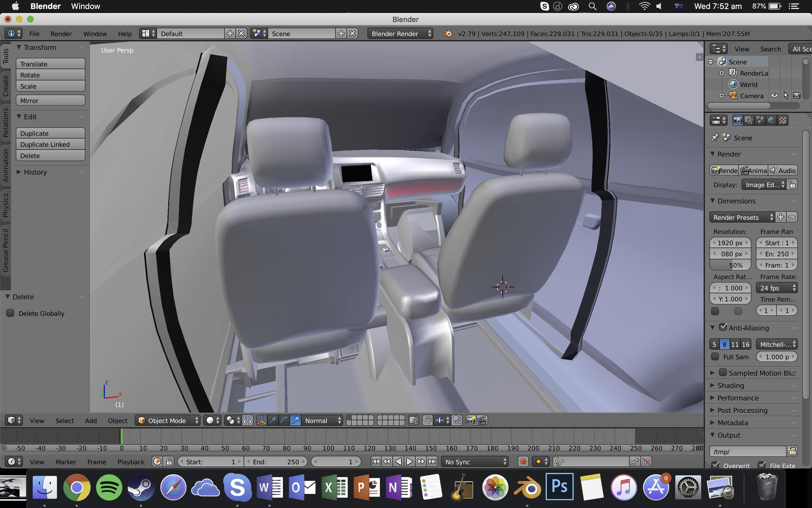Click the Mirror button
The height and width of the screenshot is (508, 812).
click(x=50, y=100)
